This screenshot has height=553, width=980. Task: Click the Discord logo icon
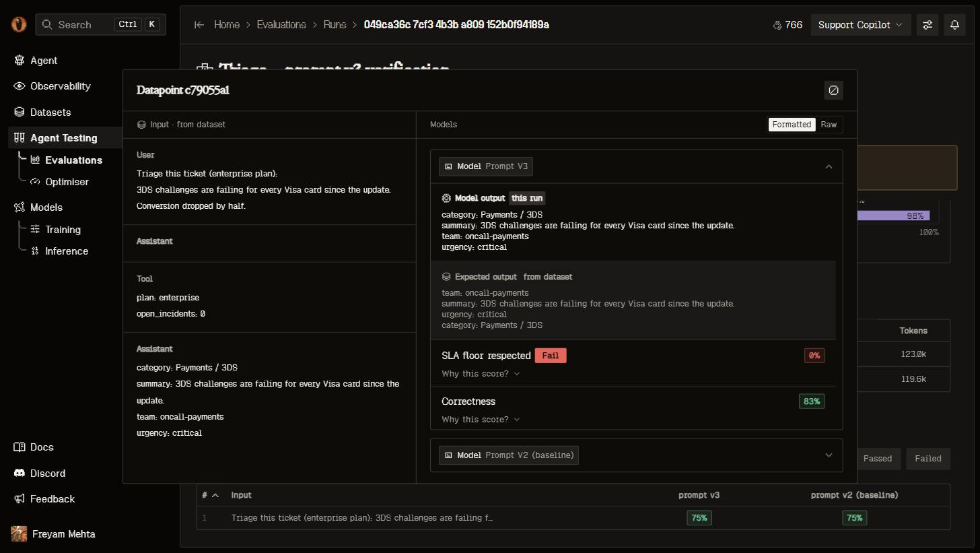[x=20, y=474]
